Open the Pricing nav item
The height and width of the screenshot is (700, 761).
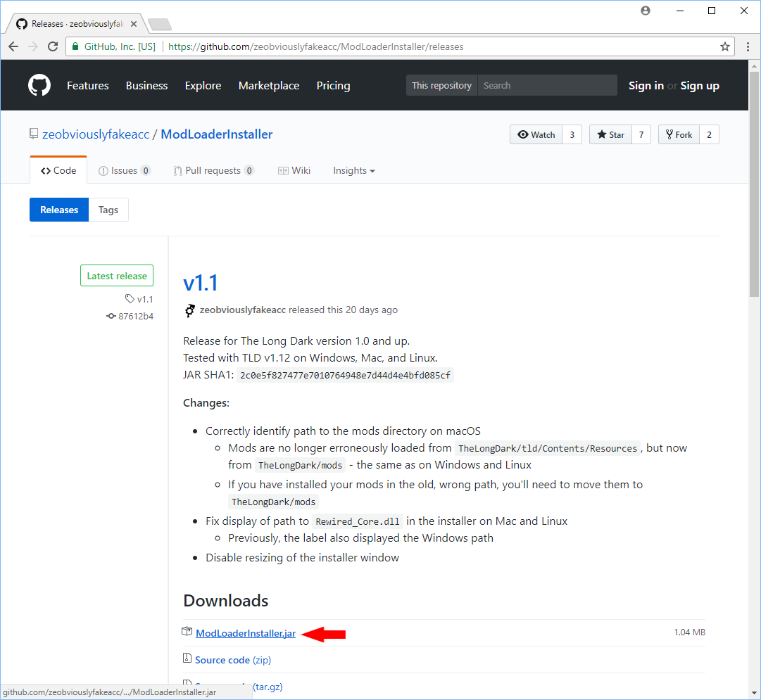334,85
